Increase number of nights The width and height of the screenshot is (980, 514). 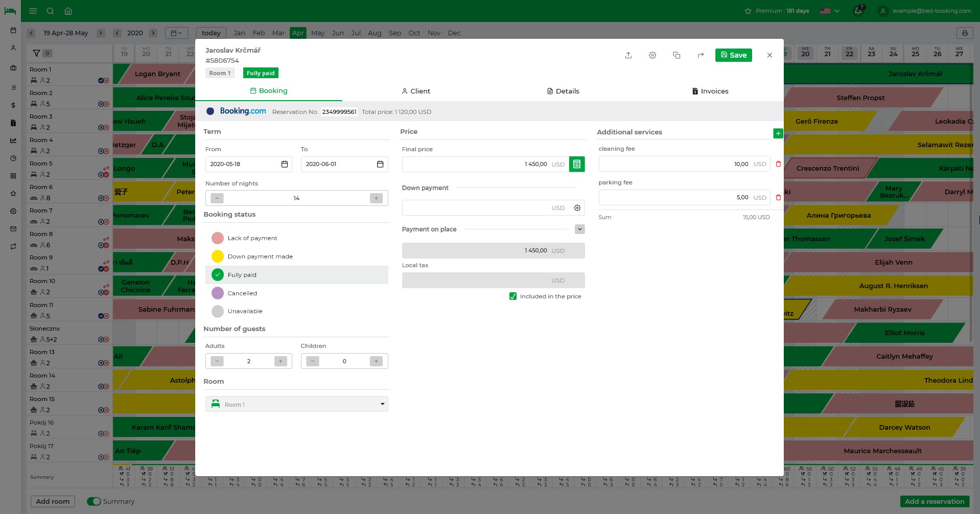point(376,198)
